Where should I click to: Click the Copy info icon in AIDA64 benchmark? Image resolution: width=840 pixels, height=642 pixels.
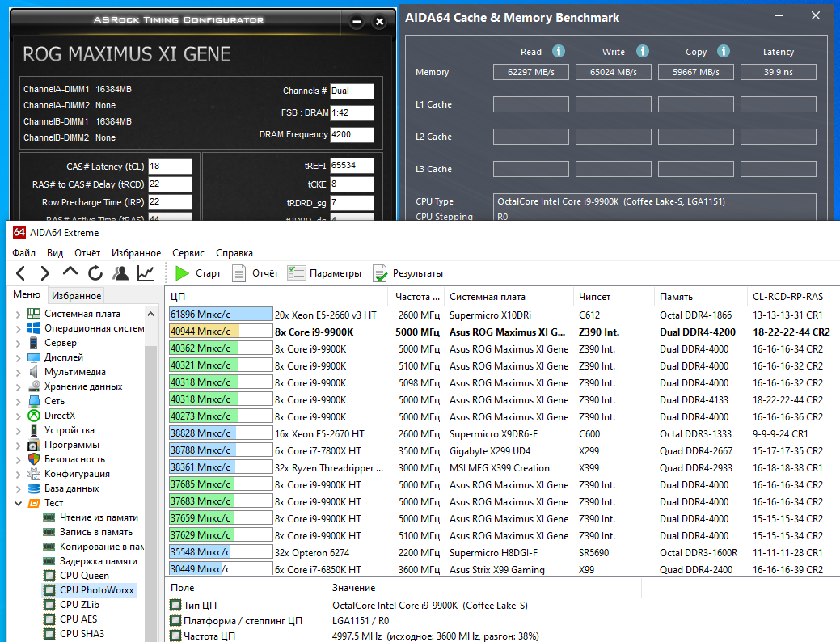coord(724,51)
